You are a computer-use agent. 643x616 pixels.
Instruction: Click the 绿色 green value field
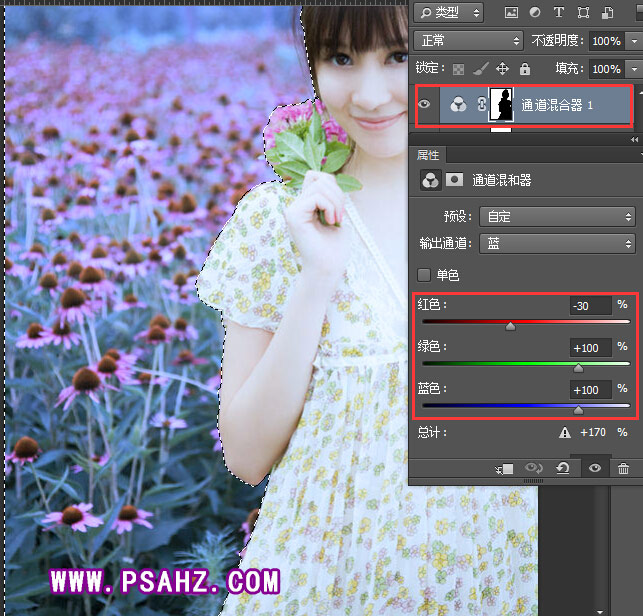coord(589,347)
